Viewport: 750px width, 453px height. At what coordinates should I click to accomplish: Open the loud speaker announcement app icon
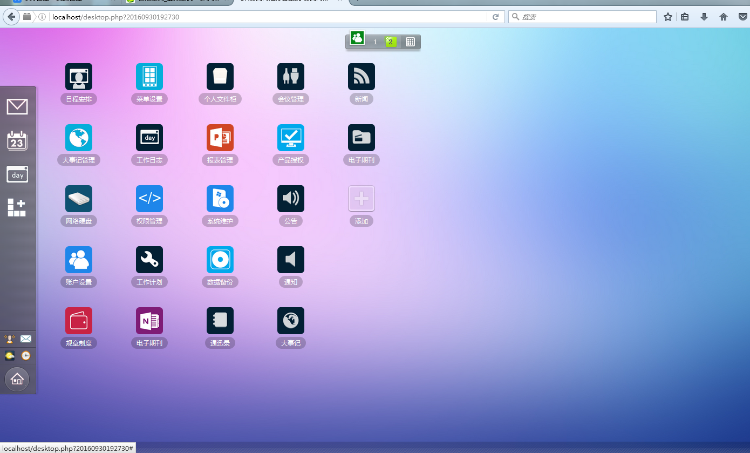pos(290,198)
